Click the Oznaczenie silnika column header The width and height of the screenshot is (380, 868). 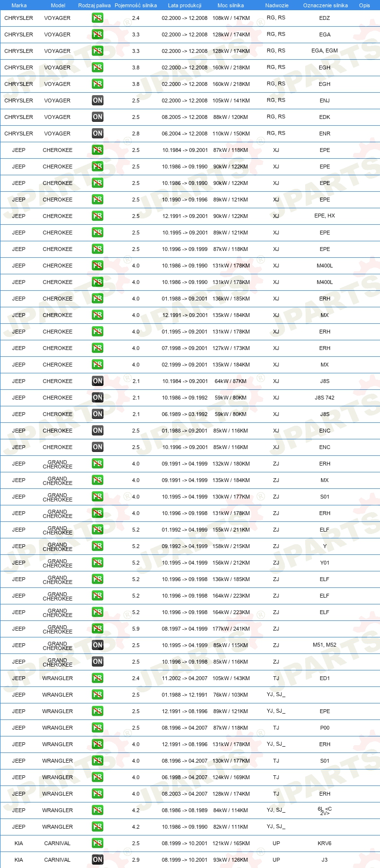(325, 5)
